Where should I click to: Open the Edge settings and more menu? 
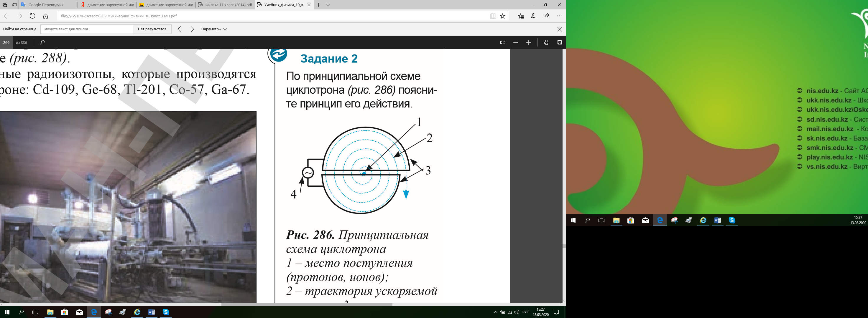pos(560,16)
